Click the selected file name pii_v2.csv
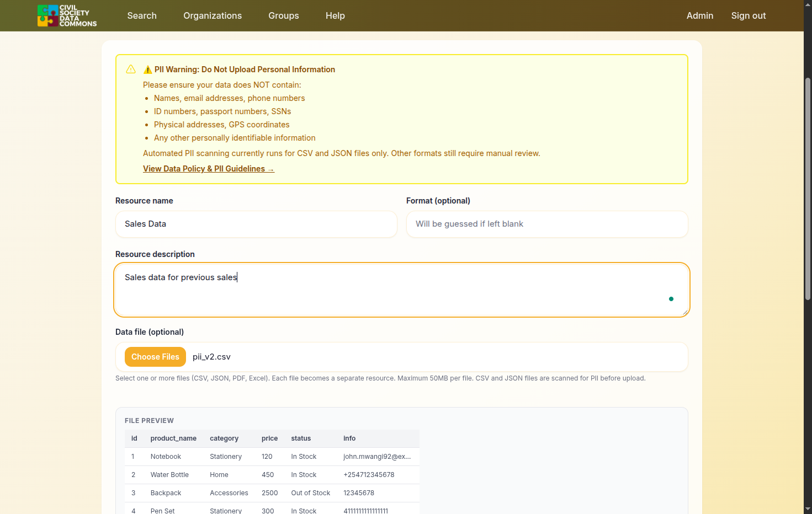The height and width of the screenshot is (514, 812). click(x=211, y=357)
